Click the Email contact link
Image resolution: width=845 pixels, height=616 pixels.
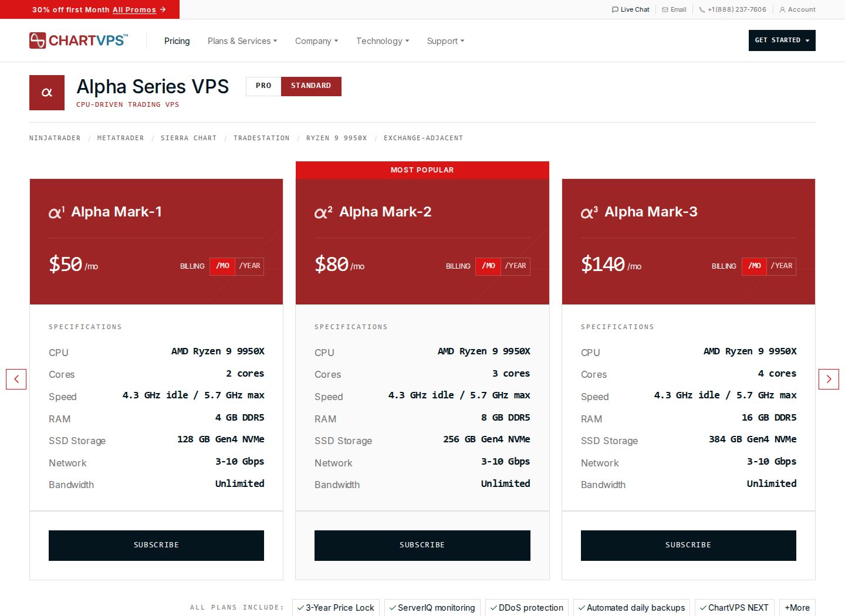tap(674, 9)
